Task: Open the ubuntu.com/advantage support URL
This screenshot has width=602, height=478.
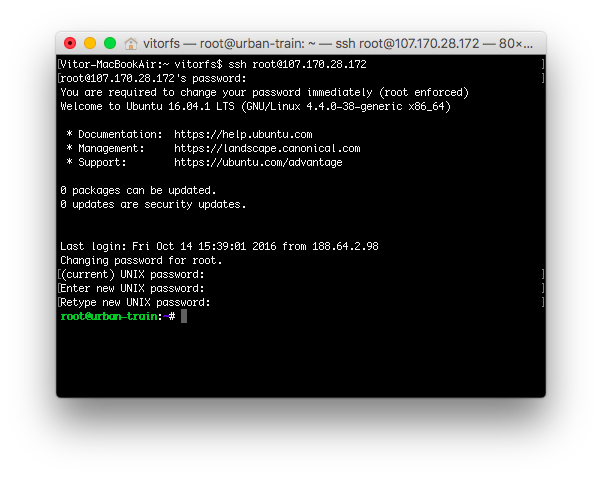Action: click(x=258, y=162)
